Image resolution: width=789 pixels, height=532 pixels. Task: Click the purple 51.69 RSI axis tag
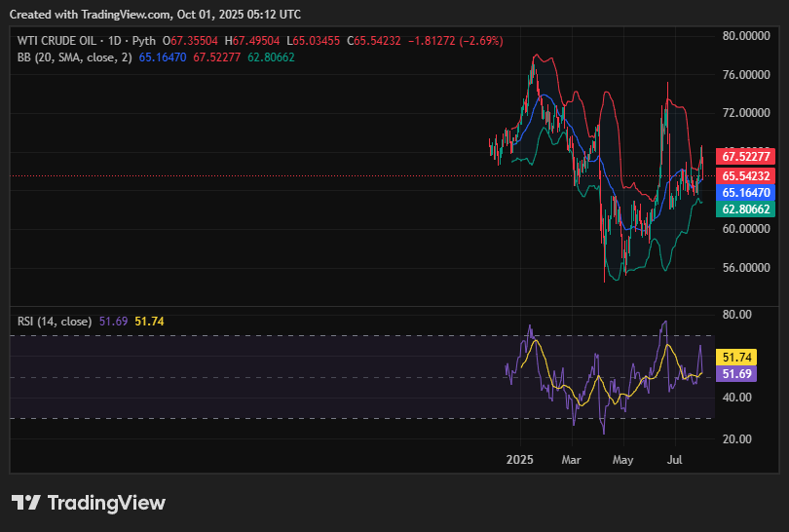733,374
